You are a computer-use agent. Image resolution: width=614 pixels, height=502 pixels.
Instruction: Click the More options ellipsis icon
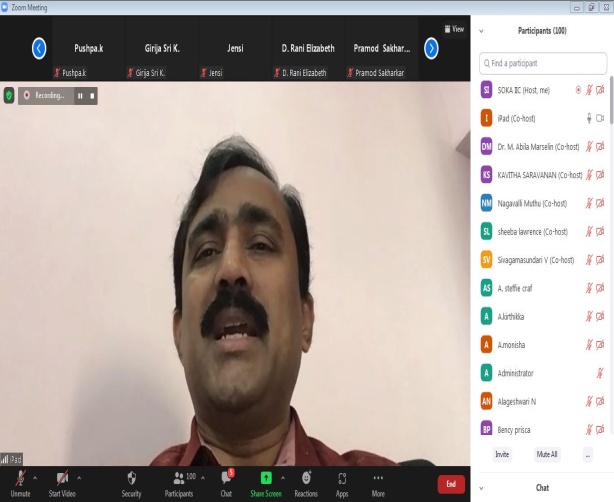tap(378, 478)
